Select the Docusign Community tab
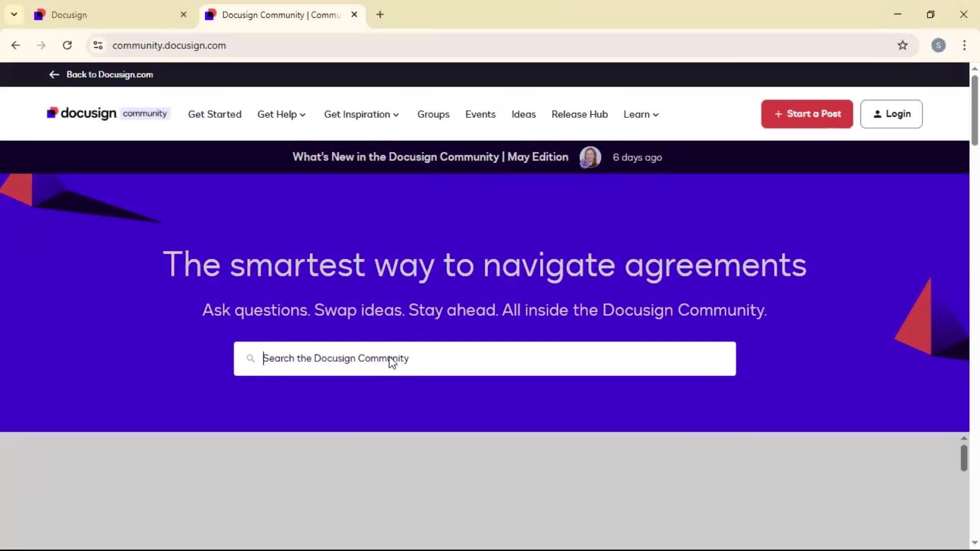The image size is (980, 551). 282,15
